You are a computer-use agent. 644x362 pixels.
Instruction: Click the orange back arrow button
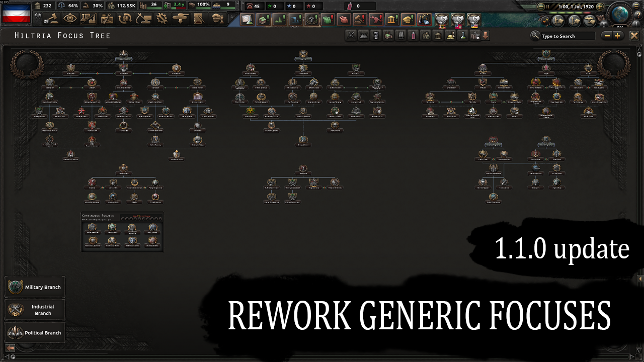coord(10,347)
